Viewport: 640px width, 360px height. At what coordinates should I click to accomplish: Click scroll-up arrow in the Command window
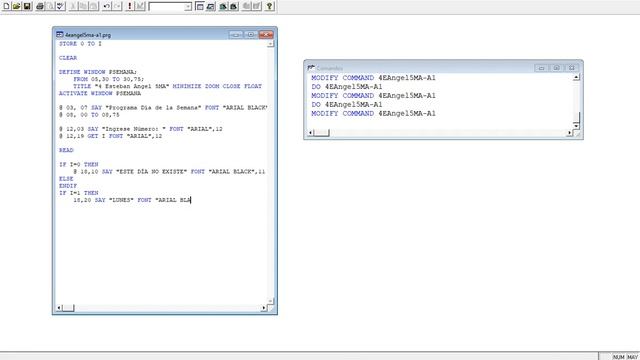click(x=576, y=77)
